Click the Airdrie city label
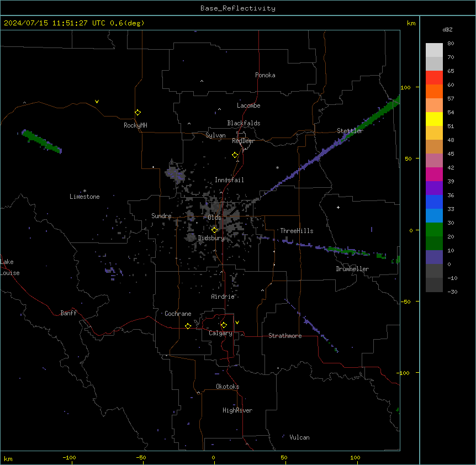 tap(223, 297)
